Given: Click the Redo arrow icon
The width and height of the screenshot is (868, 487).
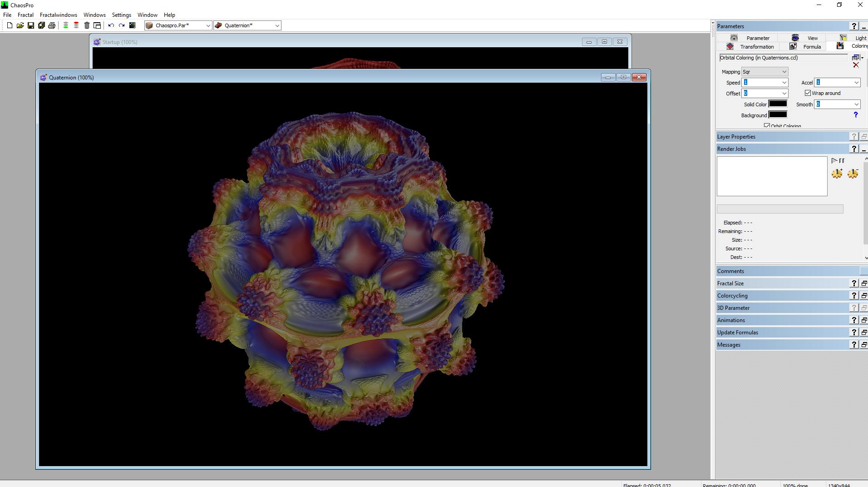Looking at the screenshot, I should pos(122,25).
